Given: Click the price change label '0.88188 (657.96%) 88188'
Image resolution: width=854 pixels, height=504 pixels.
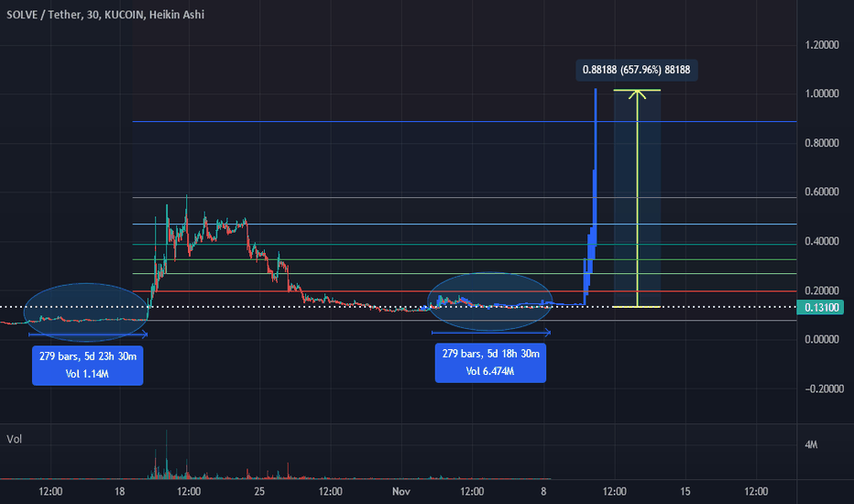Looking at the screenshot, I should [636, 70].
